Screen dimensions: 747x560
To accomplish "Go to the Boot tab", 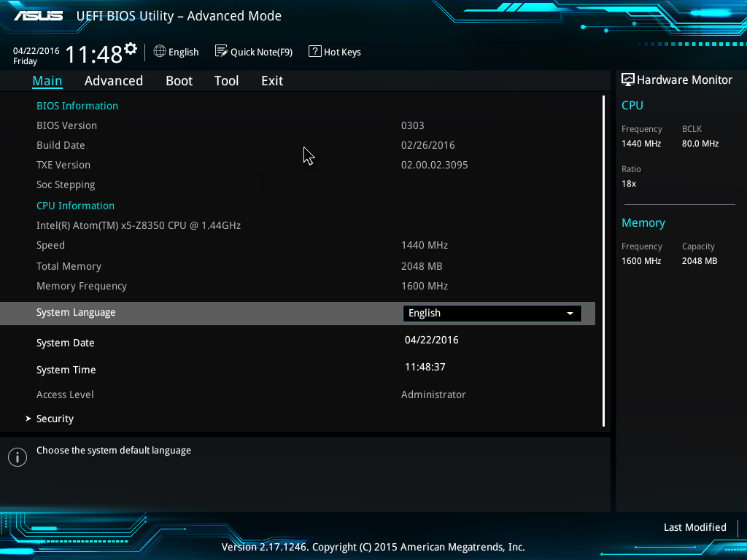I will tap(179, 80).
